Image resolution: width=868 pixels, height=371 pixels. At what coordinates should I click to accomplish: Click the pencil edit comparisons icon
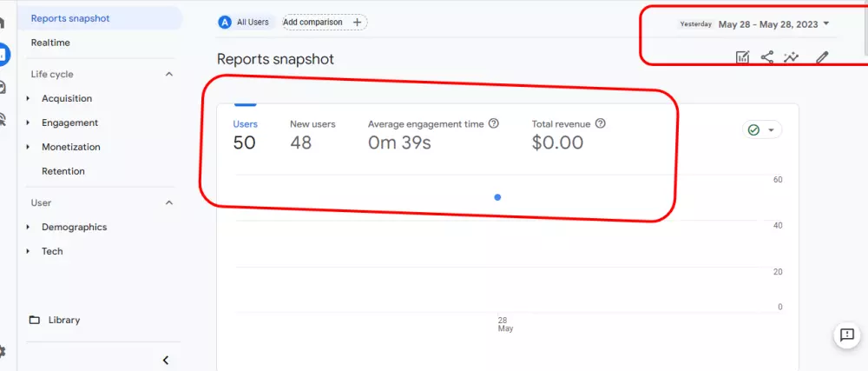[x=822, y=57]
